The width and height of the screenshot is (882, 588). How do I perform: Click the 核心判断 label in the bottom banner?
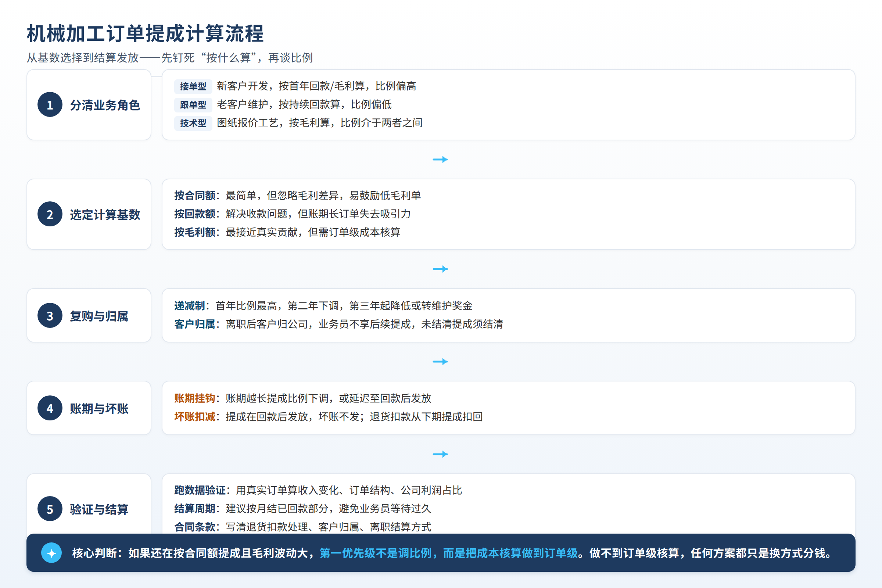click(x=94, y=553)
